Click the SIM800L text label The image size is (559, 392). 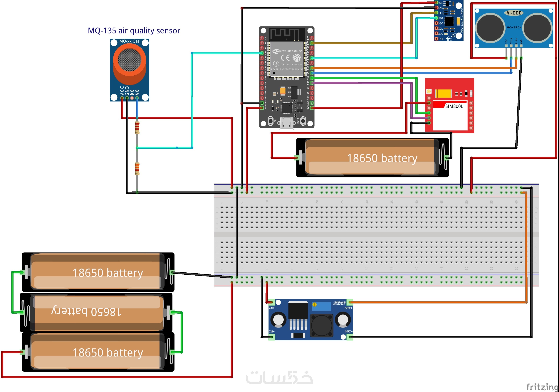click(x=454, y=106)
